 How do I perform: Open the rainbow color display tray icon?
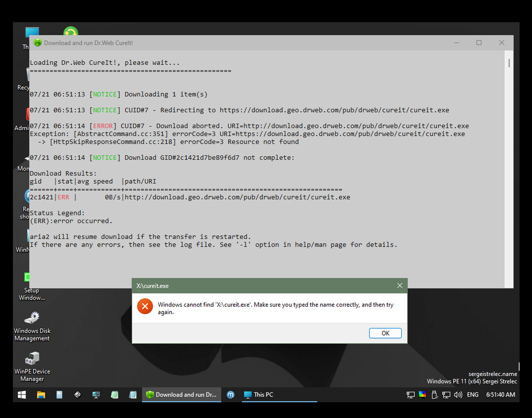tap(422, 394)
